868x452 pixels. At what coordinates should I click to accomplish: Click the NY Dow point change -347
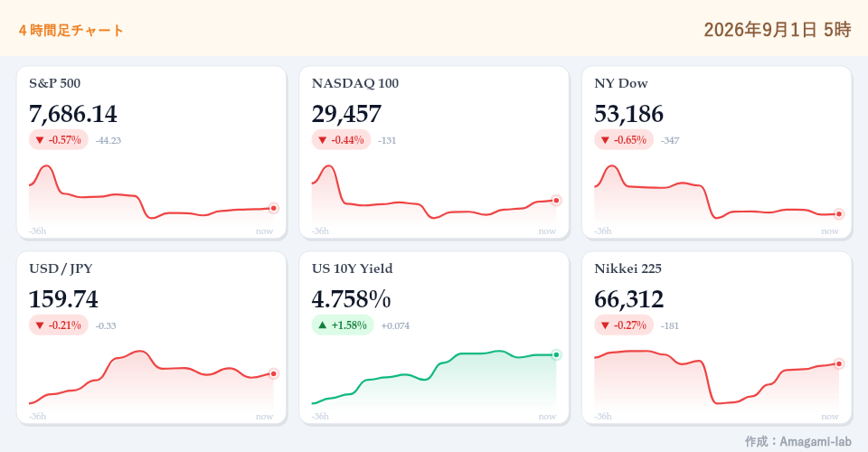coord(670,140)
